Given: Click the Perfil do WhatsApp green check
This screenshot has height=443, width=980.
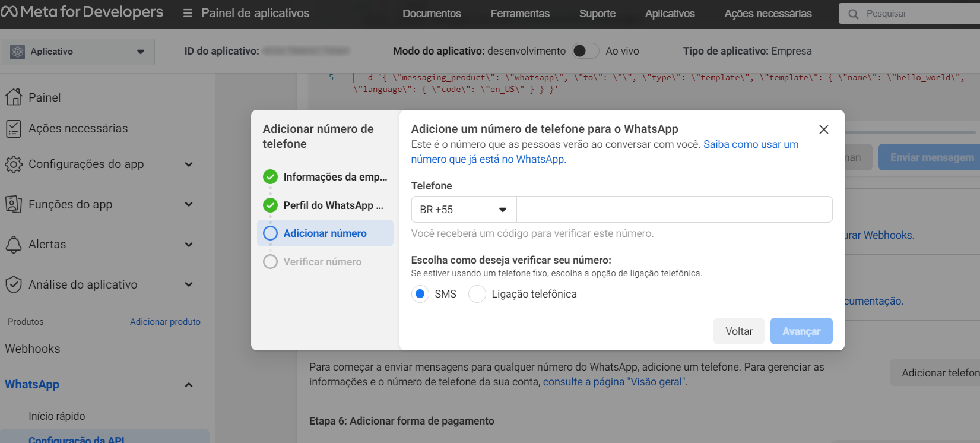Looking at the screenshot, I should [x=270, y=205].
